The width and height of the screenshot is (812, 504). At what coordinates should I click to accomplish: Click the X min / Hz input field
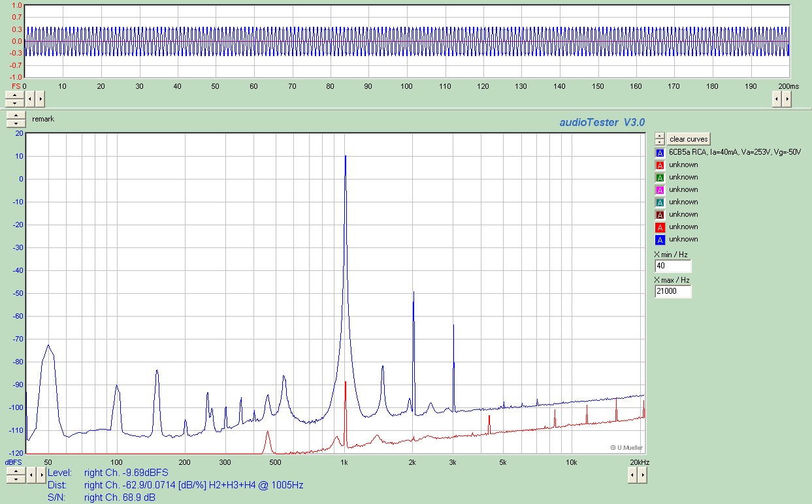[673, 266]
